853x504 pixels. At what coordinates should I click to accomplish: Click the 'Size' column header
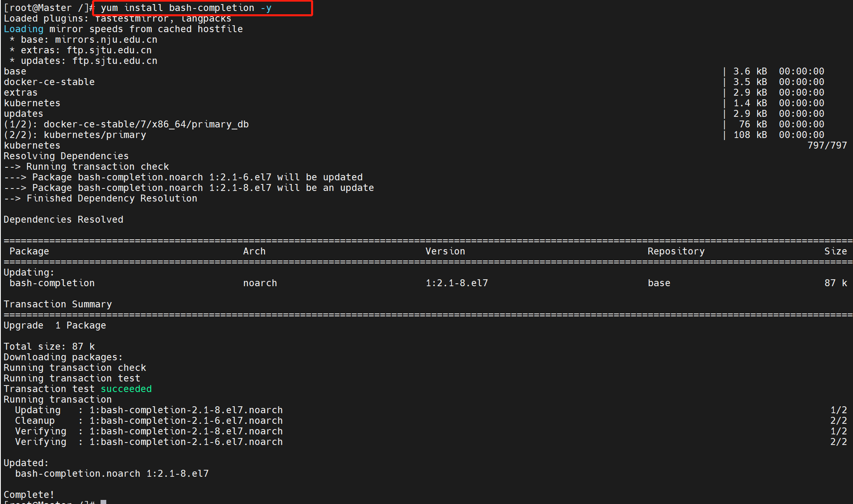tap(835, 251)
